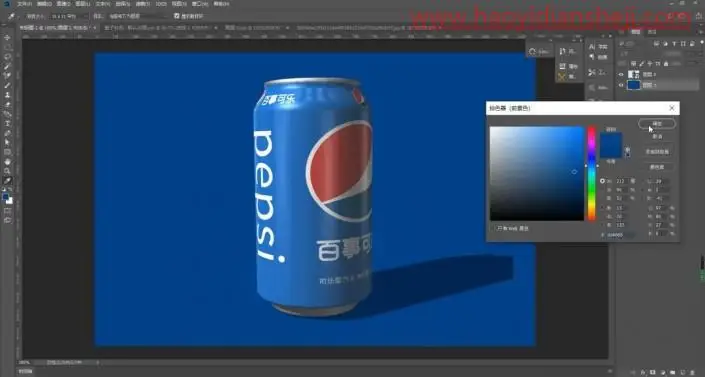Viewport: 705px width, 377px height.
Task: Select the H hue radio button
Action: pyautogui.click(x=602, y=181)
